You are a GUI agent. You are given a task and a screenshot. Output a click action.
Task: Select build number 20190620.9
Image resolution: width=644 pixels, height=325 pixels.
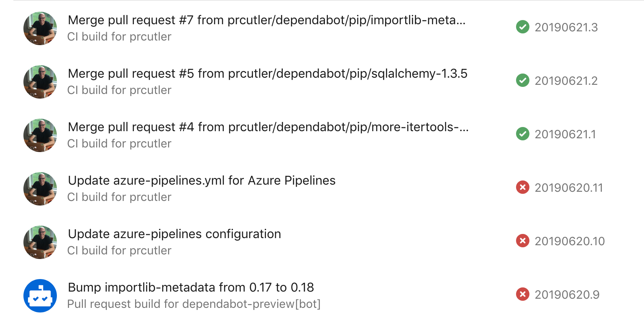click(567, 294)
